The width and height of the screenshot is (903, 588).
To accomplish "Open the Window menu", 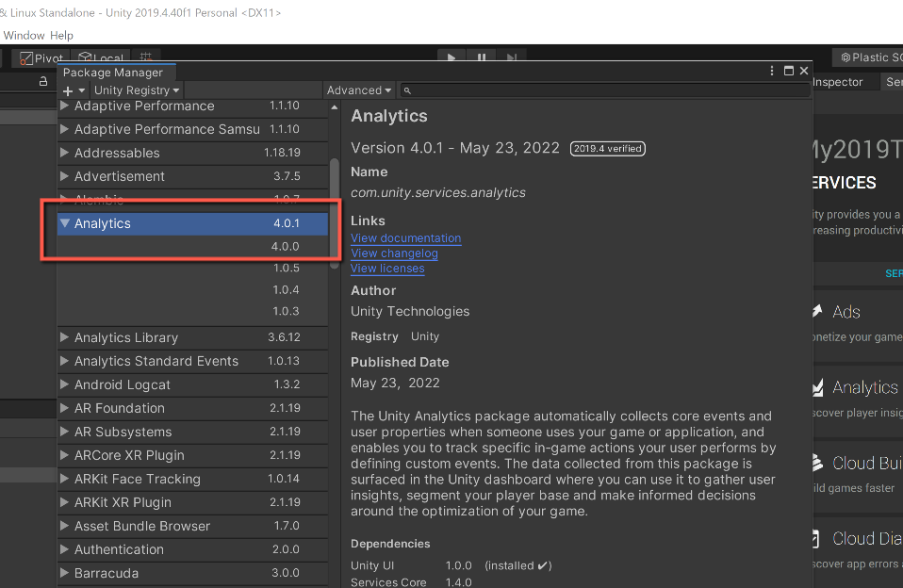I will pyautogui.click(x=23, y=36).
